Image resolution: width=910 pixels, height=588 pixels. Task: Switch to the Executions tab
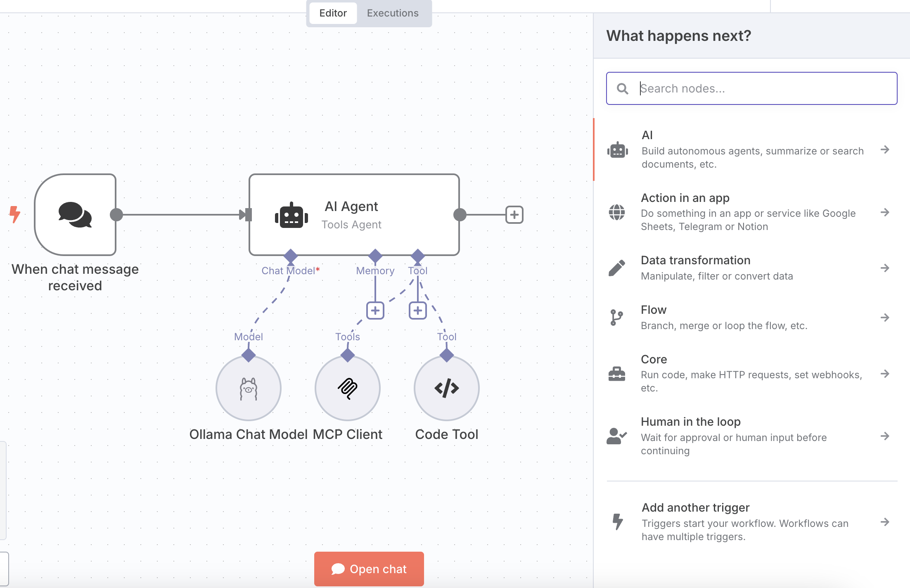click(393, 13)
